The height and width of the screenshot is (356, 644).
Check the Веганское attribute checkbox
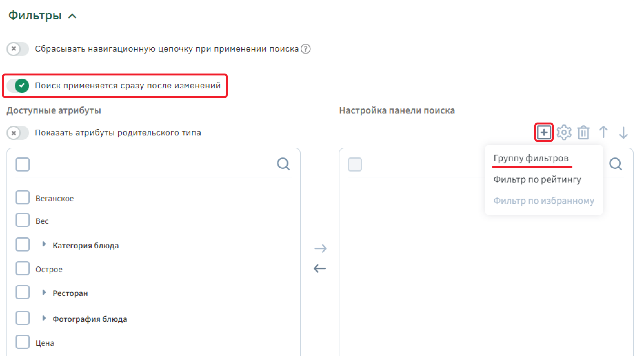[x=23, y=197]
